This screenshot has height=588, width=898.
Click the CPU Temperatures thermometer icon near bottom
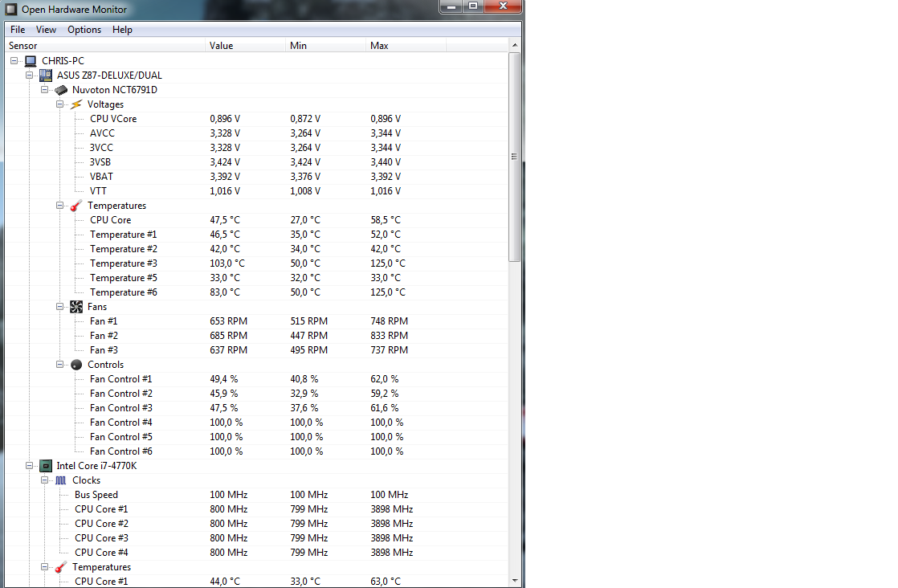(x=61, y=567)
